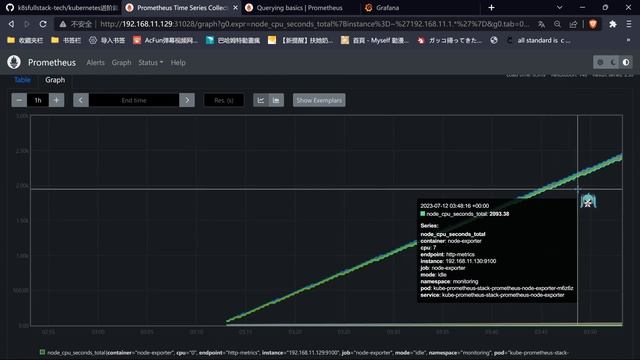640x360 pixels.
Task: Open the Myself 動漫 bookmark
Action: (x=375, y=40)
